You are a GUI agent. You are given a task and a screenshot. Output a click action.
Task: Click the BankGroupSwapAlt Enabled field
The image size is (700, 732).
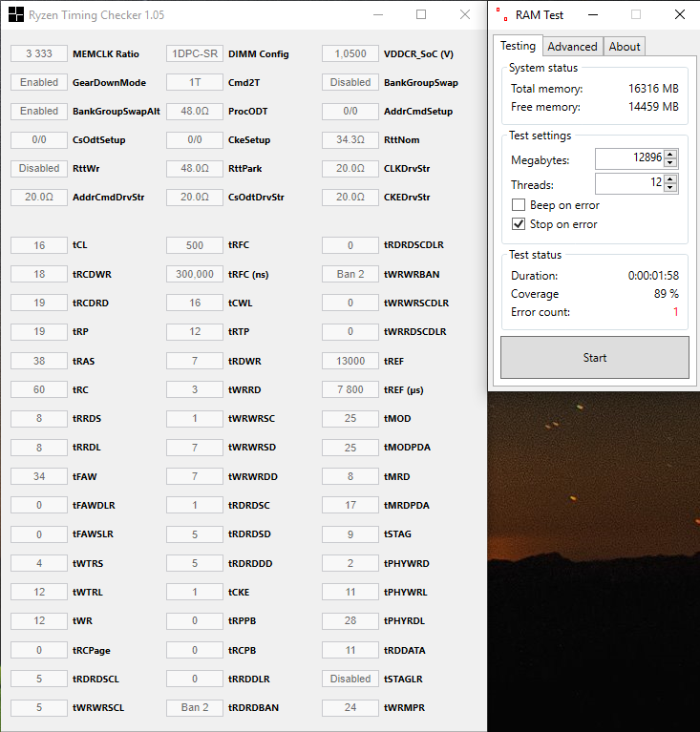click(39, 111)
